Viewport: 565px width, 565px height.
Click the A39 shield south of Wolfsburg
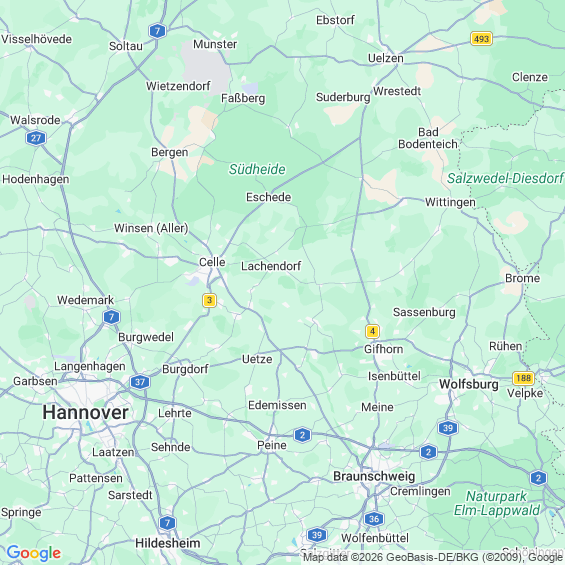point(448,428)
